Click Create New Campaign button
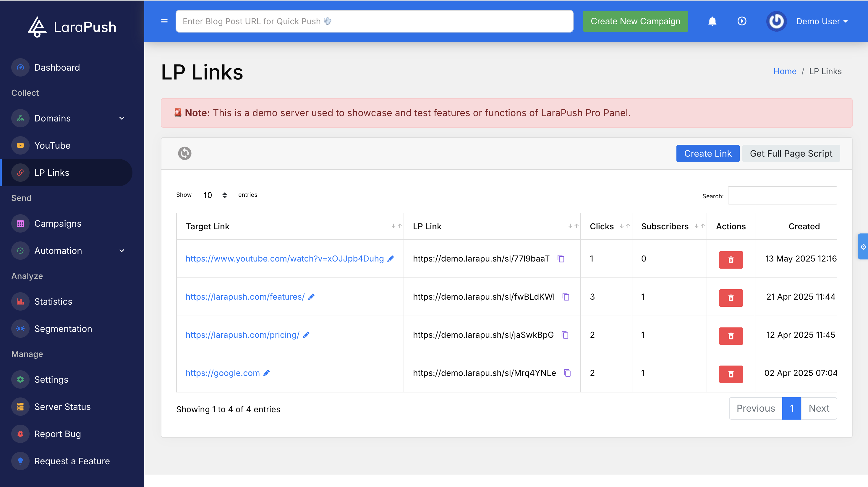 click(635, 21)
